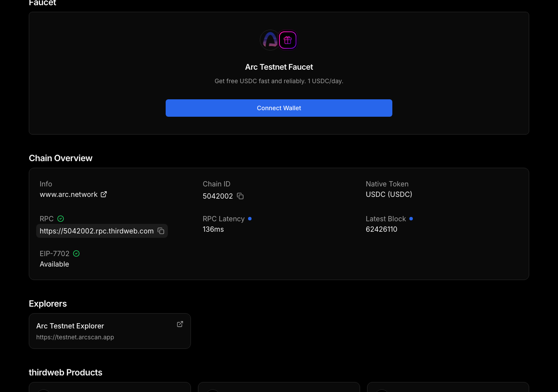Click the https://testnet.arcscan.app URL text
This screenshot has height=392, width=558.
tap(75, 337)
